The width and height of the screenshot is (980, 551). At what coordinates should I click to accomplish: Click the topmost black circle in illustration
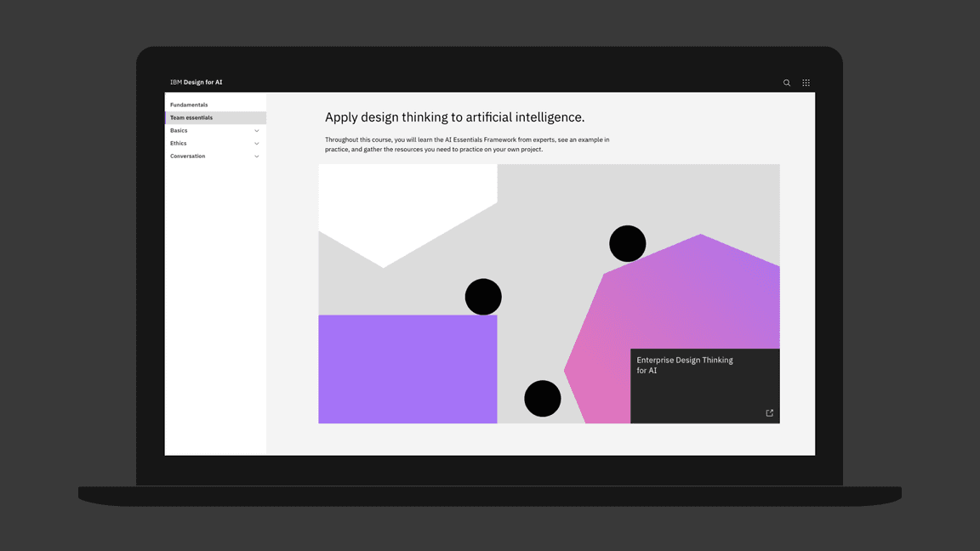coord(628,244)
